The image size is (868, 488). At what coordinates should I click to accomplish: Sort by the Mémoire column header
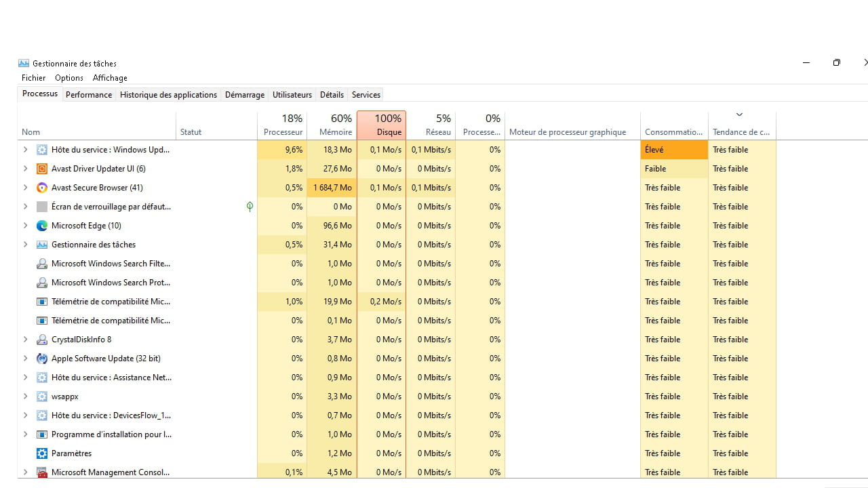coord(332,125)
